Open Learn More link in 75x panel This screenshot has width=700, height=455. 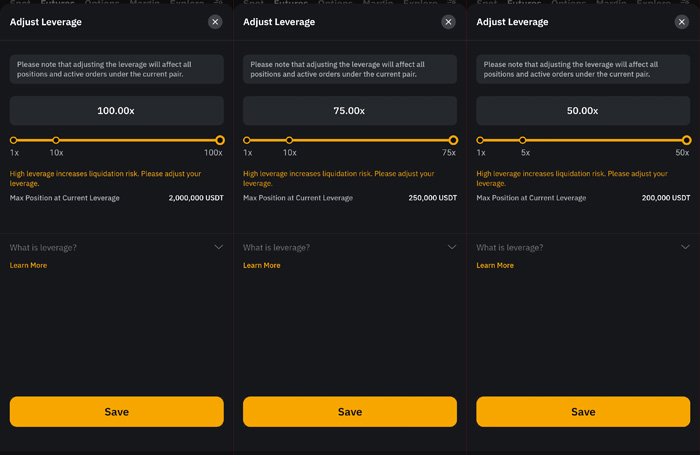coord(262,265)
